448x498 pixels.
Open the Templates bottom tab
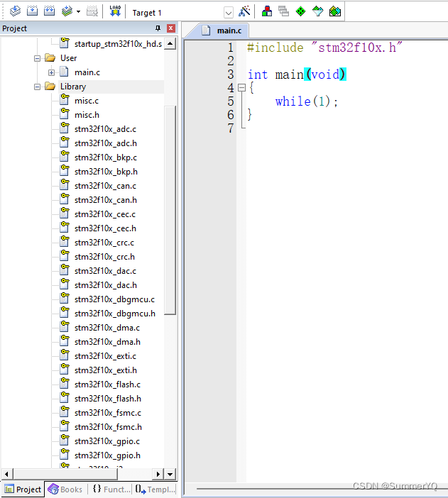coord(155,489)
